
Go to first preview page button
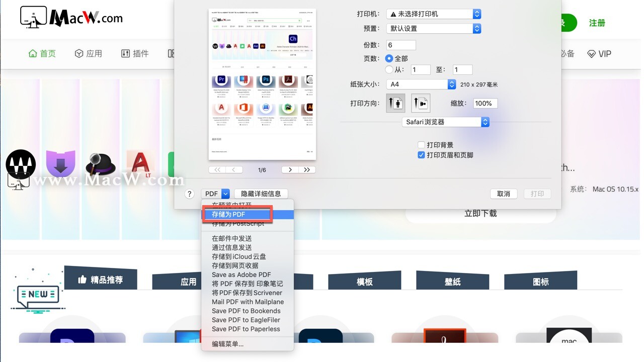[x=217, y=170]
